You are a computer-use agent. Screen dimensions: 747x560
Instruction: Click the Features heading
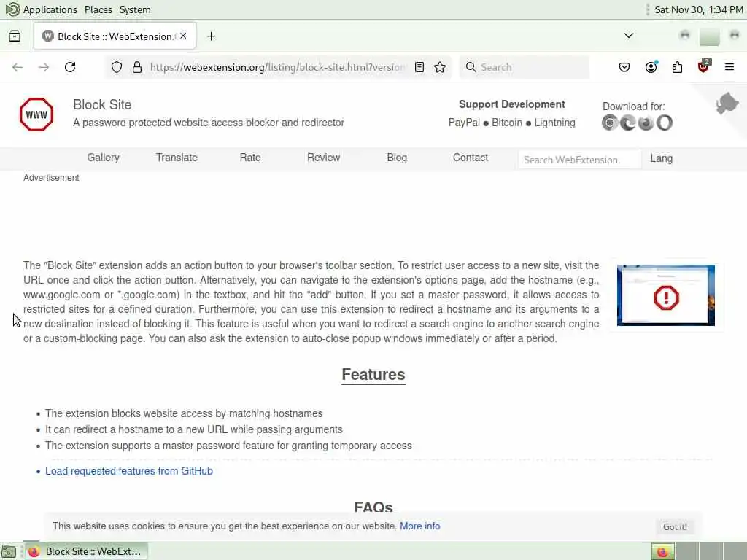pos(373,375)
